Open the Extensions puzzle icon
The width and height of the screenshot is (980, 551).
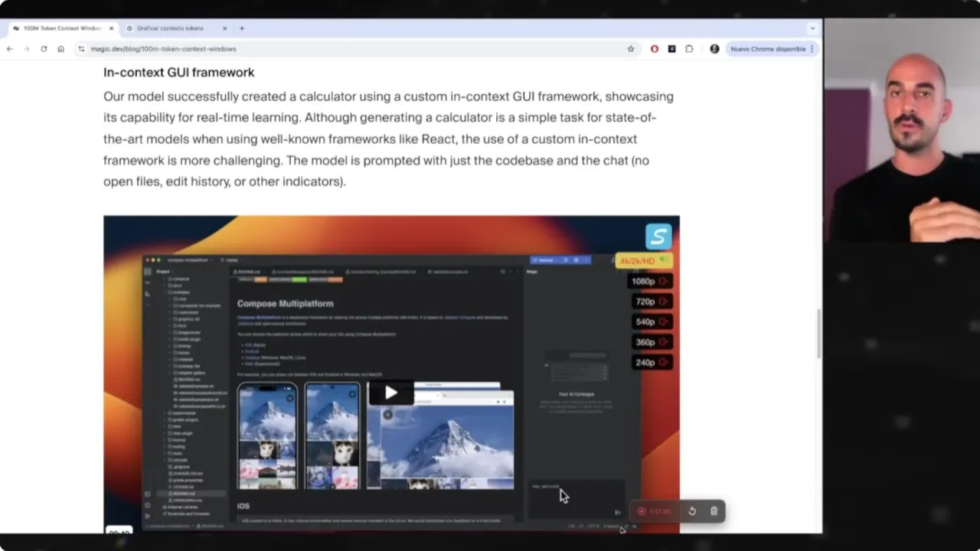pyautogui.click(x=689, y=49)
